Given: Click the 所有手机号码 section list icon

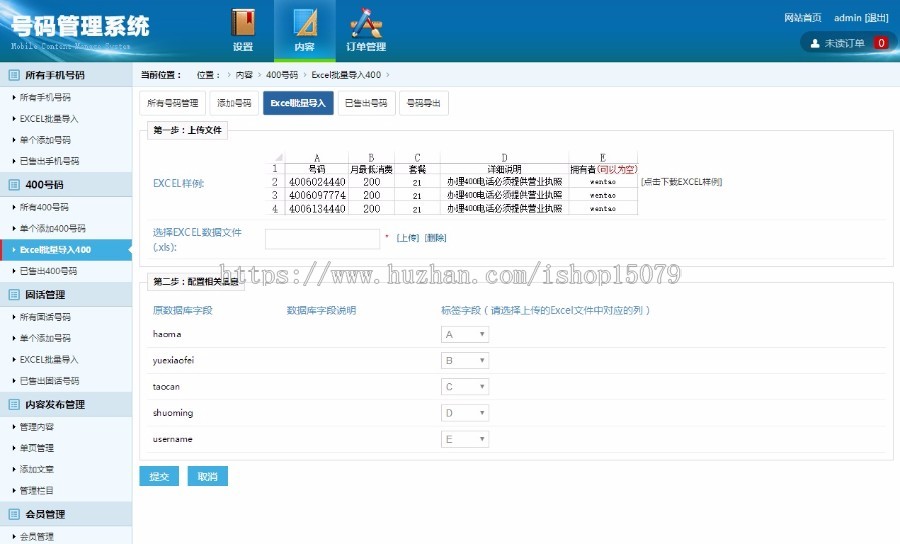Looking at the screenshot, I should (14, 75).
